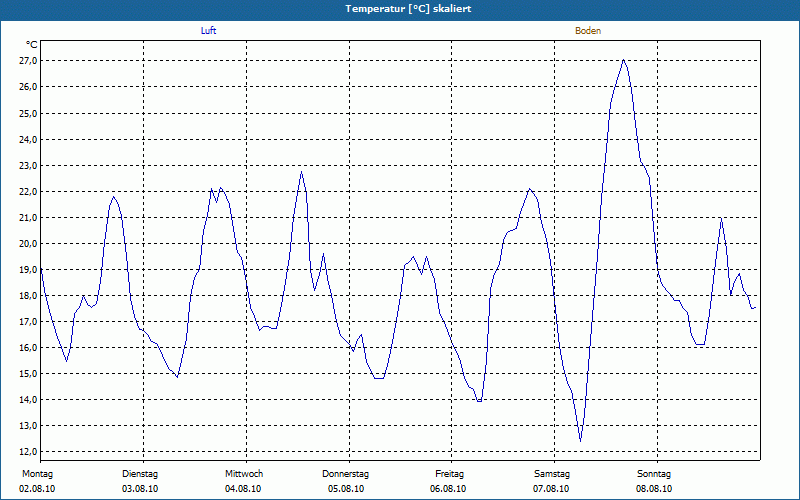Select the 13,0 axis value
The width and height of the screenshot is (800, 500).
28,426
